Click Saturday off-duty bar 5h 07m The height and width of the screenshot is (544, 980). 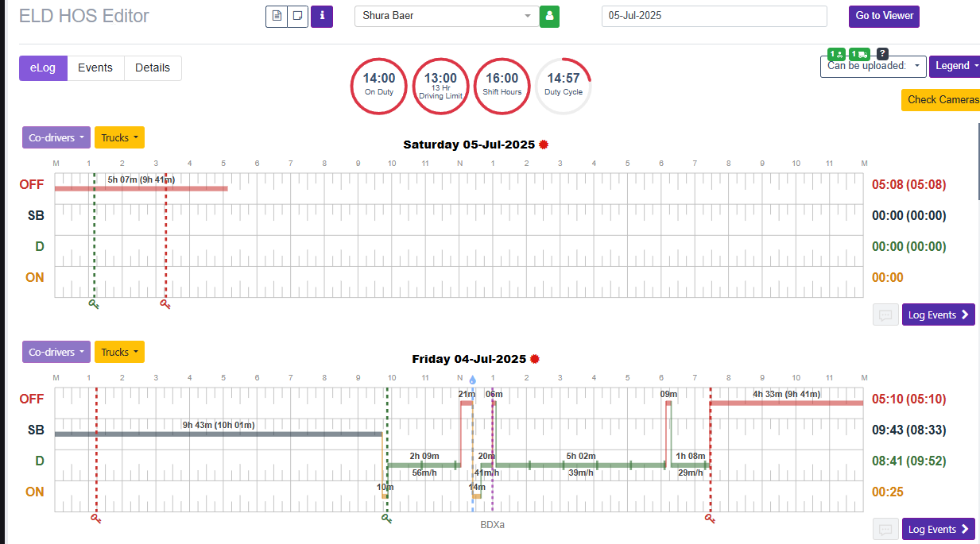click(x=141, y=188)
